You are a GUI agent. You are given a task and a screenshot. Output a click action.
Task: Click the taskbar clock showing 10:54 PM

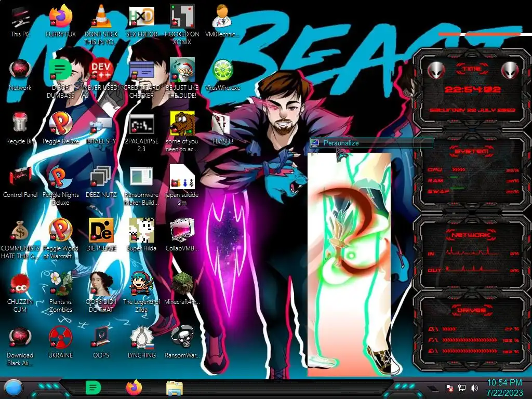coord(504,388)
